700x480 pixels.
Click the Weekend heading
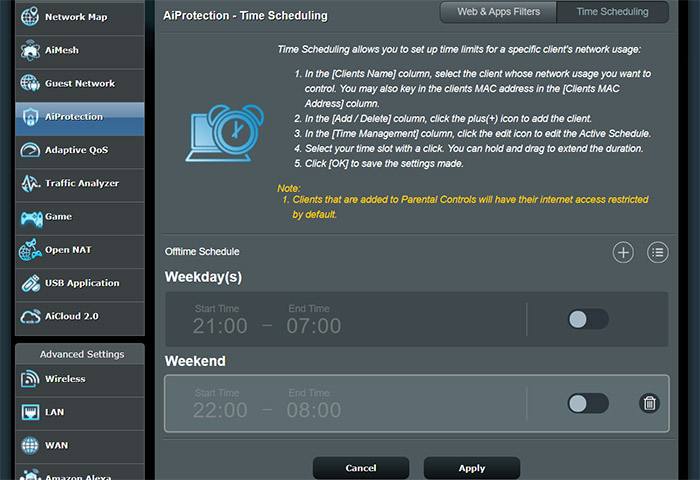click(195, 361)
